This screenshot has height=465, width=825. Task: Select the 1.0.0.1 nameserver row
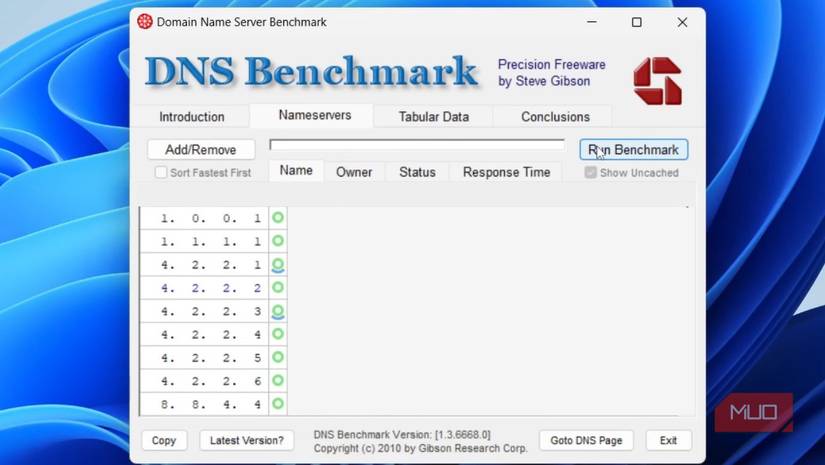click(x=205, y=218)
